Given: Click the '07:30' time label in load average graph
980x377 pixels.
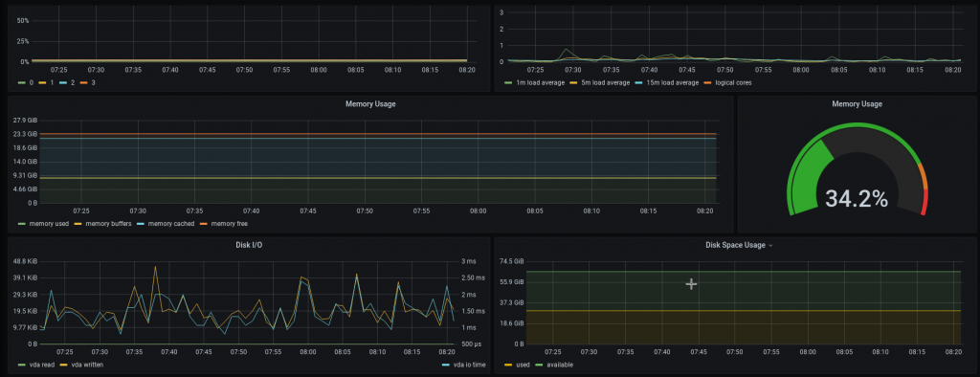Looking at the screenshot, I should (x=573, y=70).
